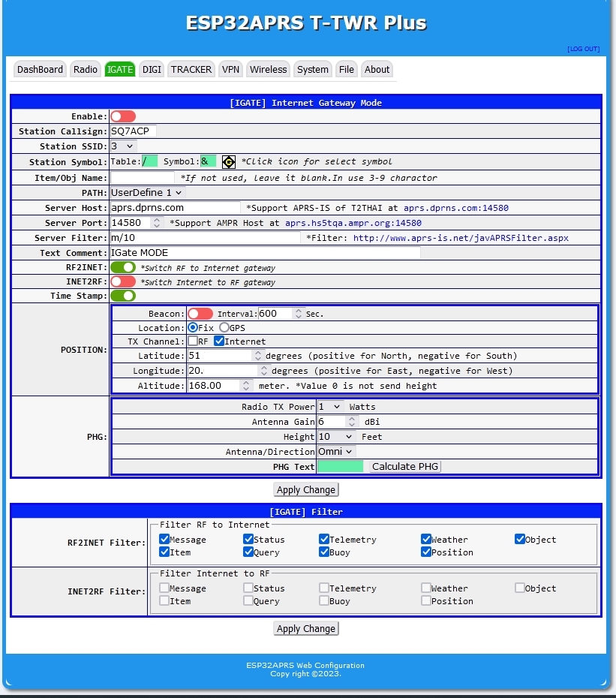The width and height of the screenshot is (616, 698).
Task: Click the APRS symbol picker icon
Action: [229, 161]
